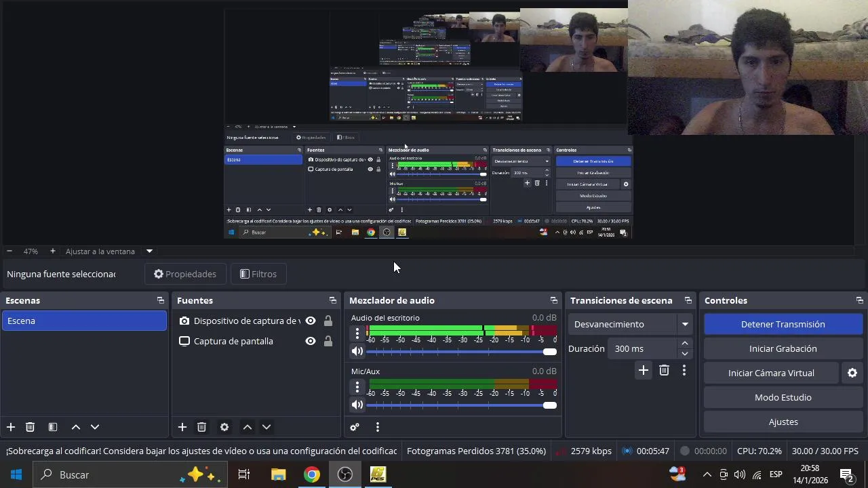
Task: Undock the Transiciones de escena panel
Action: [688, 300]
